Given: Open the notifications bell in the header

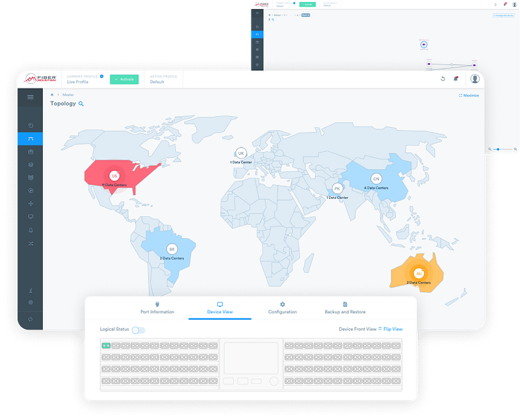Looking at the screenshot, I should pyautogui.click(x=456, y=79).
